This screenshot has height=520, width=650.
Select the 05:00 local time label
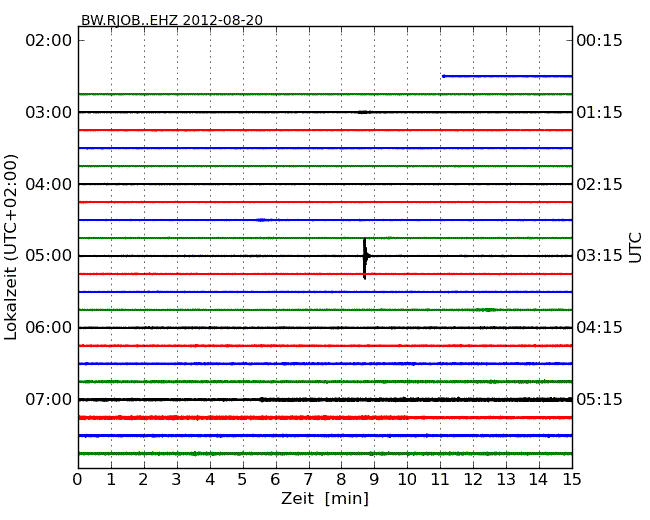pos(49,256)
